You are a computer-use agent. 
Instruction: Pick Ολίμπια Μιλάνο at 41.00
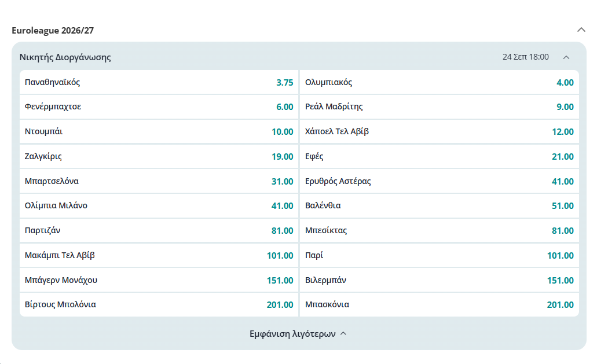159,206
